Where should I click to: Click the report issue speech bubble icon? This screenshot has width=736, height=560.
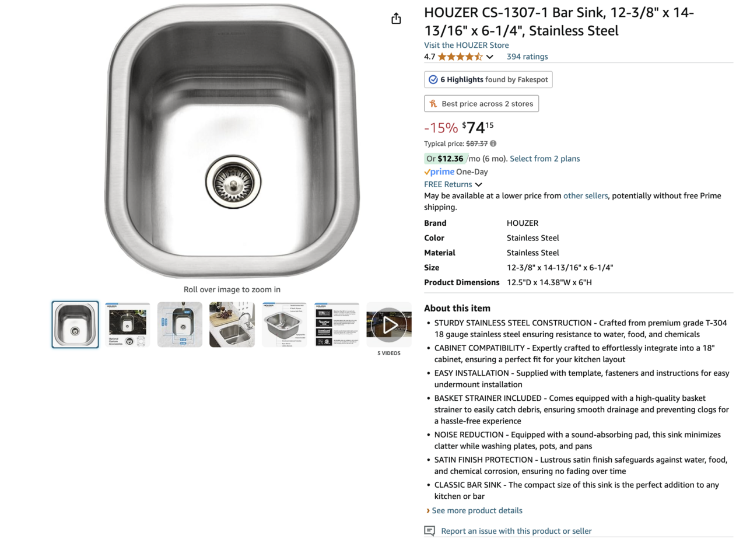(x=430, y=531)
